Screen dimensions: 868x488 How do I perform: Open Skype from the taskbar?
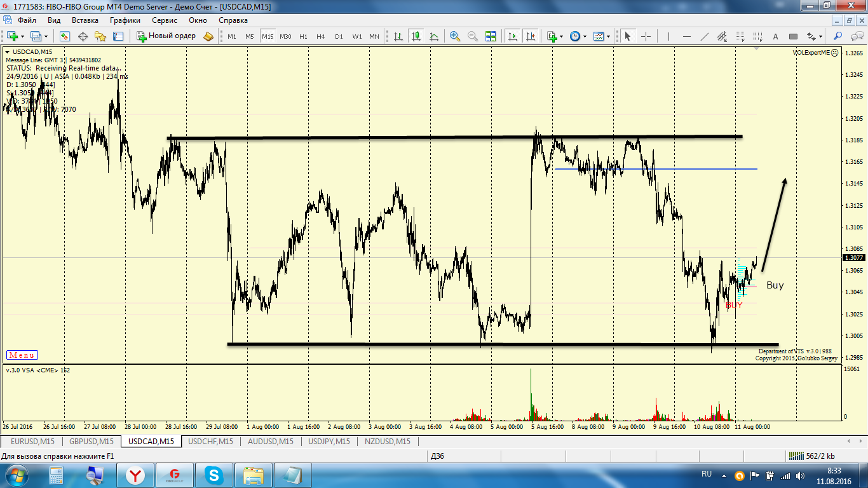point(214,475)
